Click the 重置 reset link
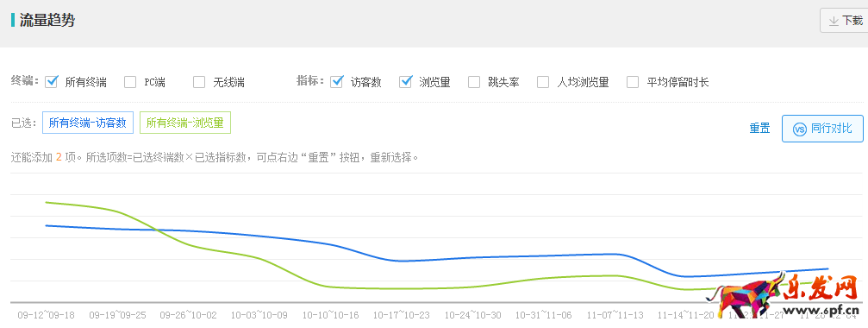The width and height of the screenshot is (868, 328). (x=759, y=129)
